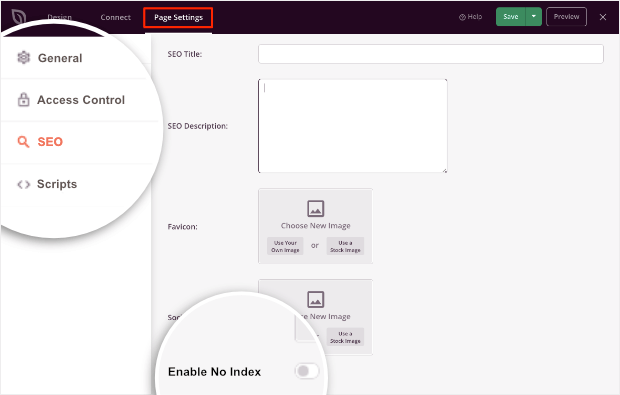The image size is (620, 395).
Task: Click Use a Stock Image for social image
Action: pyautogui.click(x=345, y=337)
